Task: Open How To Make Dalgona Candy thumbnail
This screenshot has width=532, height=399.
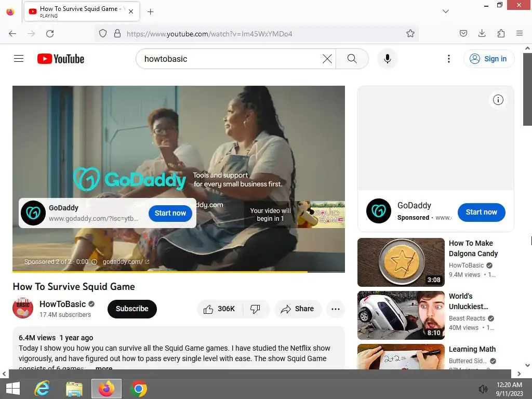Action: click(401, 262)
